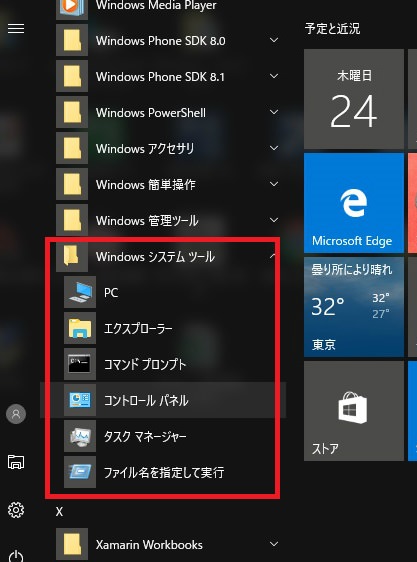The image size is (417, 562).
Task: Expand Windows PowerShell chevron
Action: pyautogui.click(x=274, y=113)
